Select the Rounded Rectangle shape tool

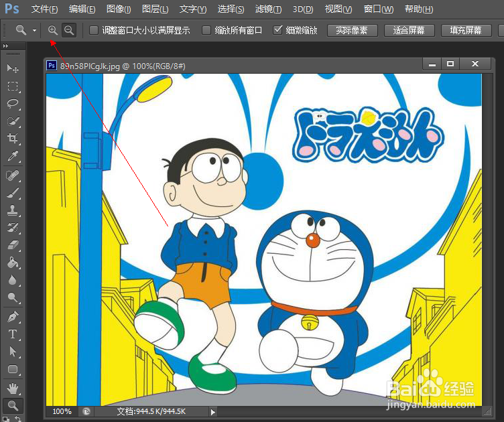[13, 369]
